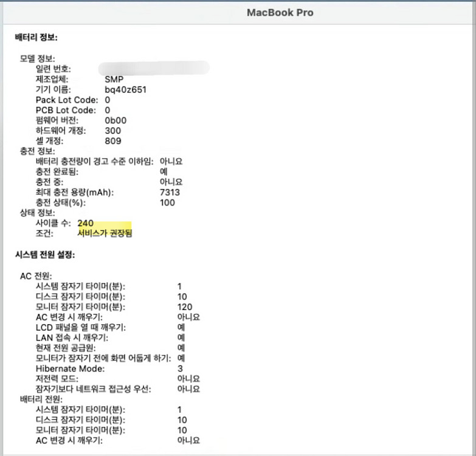Screen dimensions: 476x456
Task: Click '시스템 잠자기 타이머(분):' under 배터리 전원
Action: click(x=80, y=410)
